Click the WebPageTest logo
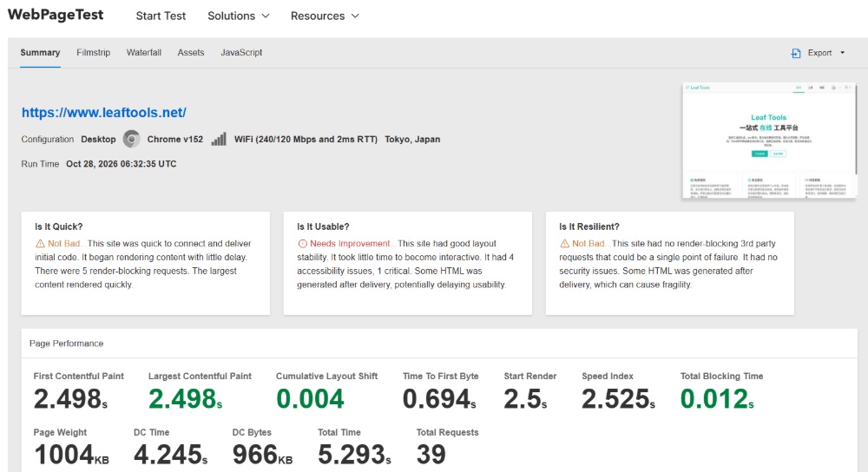 tap(56, 15)
